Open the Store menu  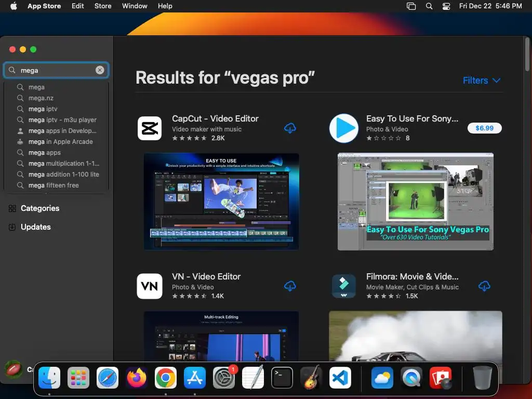[103, 6]
